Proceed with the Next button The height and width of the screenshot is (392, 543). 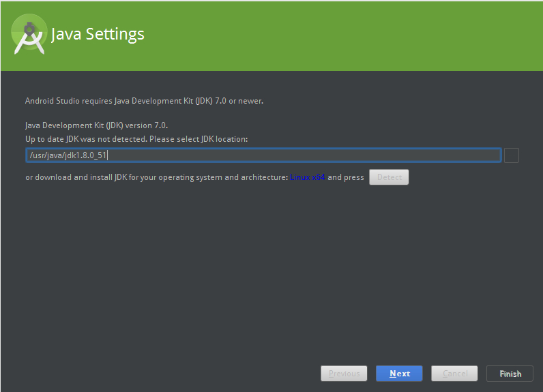399,374
